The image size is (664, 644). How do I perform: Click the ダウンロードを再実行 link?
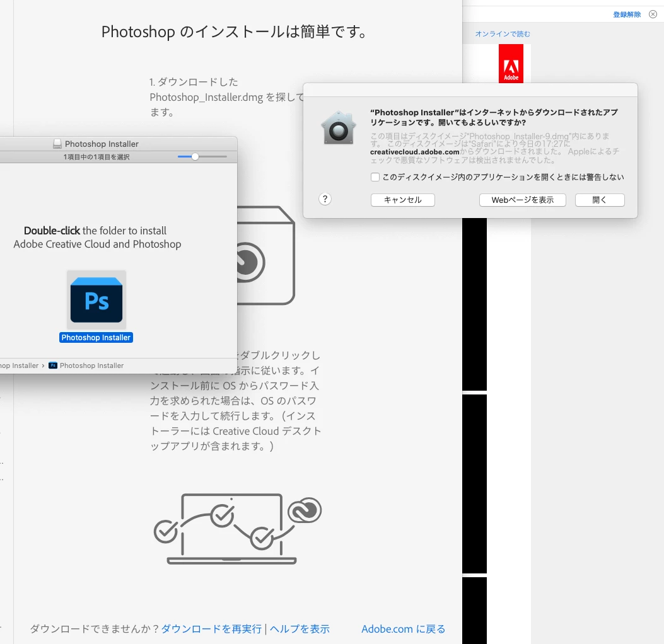211,629
